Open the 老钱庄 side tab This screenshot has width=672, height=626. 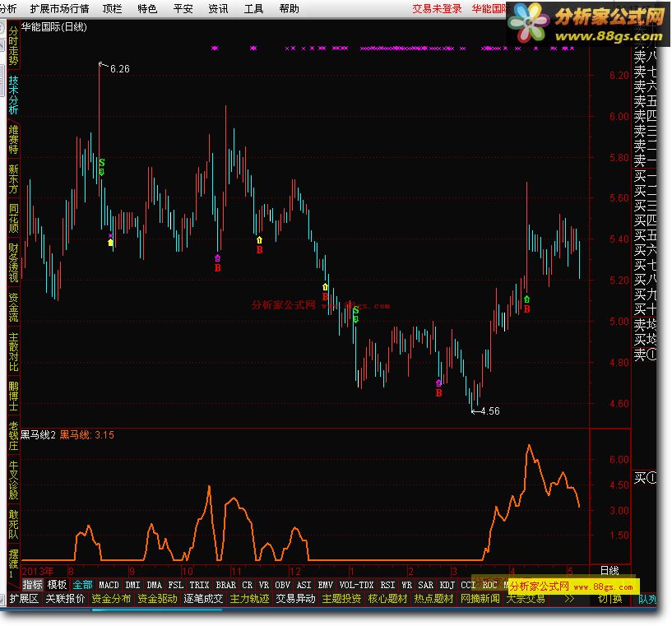[13, 436]
